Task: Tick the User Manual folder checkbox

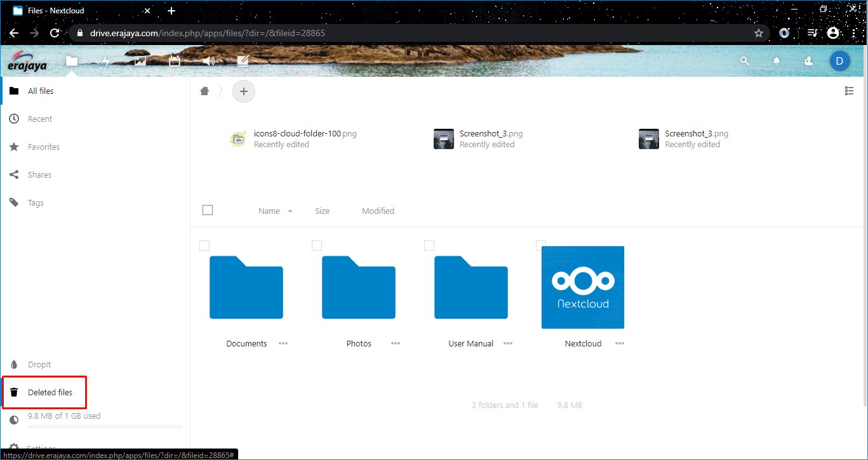Action: coord(429,246)
